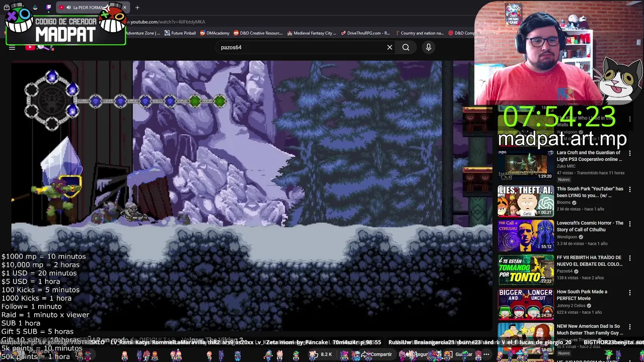
Task: Open options for the FF VII Rebirth video
Action: pos(629,258)
